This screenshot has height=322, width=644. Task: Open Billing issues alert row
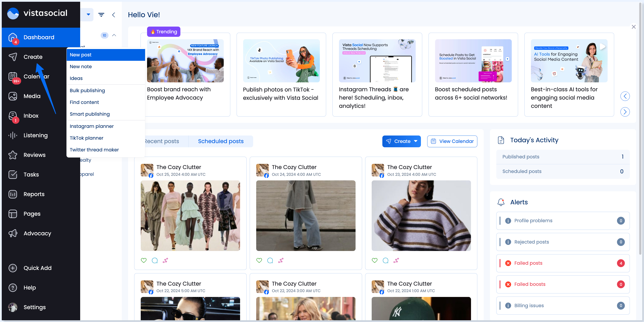pyautogui.click(x=563, y=305)
